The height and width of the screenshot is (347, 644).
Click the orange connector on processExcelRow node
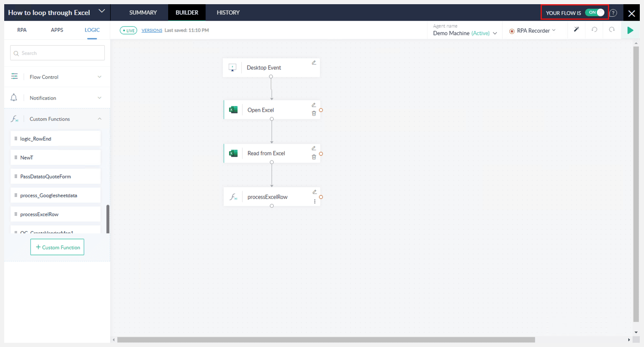[x=321, y=197]
